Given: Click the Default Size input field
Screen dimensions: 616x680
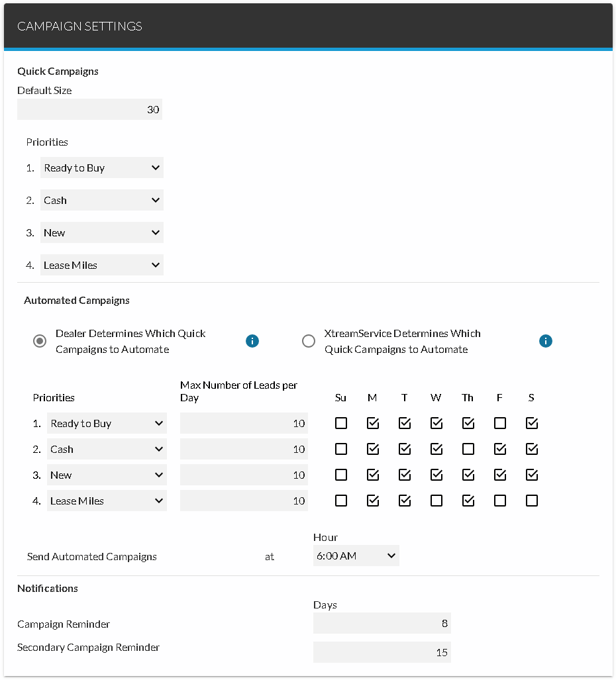Looking at the screenshot, I should pos(89,109).
